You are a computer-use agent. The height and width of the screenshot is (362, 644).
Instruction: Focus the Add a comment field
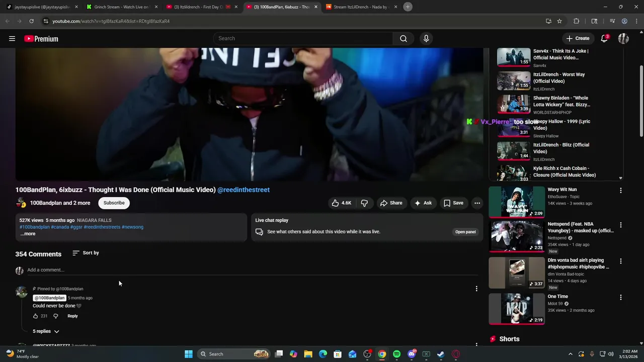(252, 270)
